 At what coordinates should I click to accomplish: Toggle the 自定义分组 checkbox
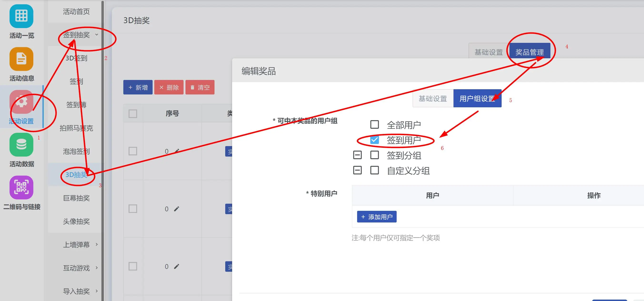374,170
